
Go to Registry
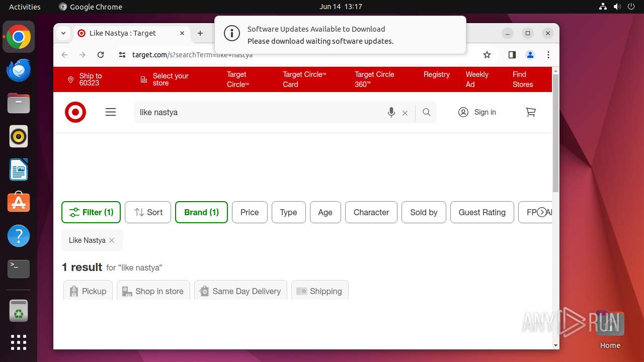coord(437,74)
